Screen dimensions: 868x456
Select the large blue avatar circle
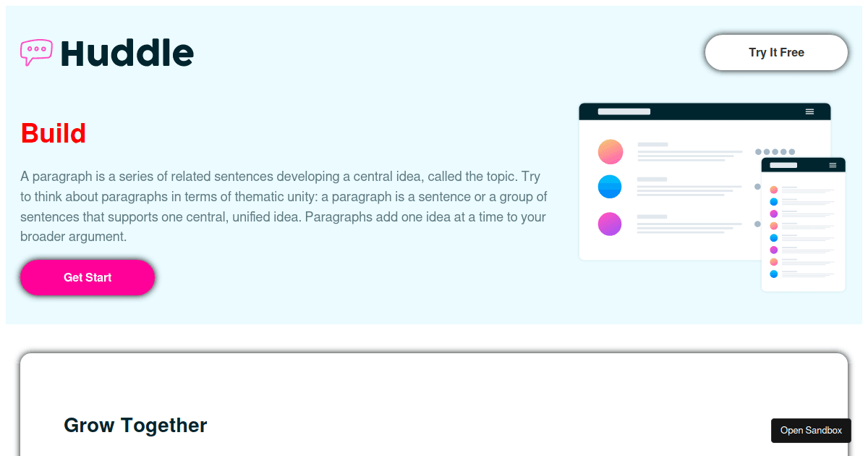[610, 187]
